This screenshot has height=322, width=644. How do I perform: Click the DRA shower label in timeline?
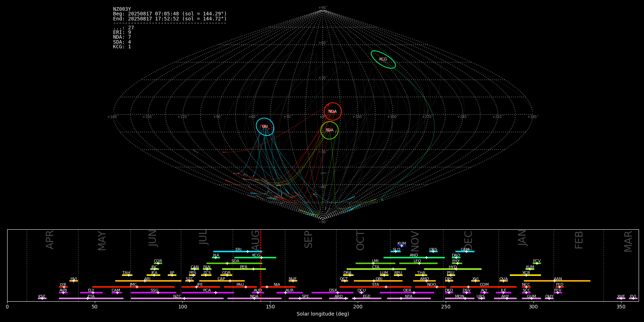click(347, 273)
